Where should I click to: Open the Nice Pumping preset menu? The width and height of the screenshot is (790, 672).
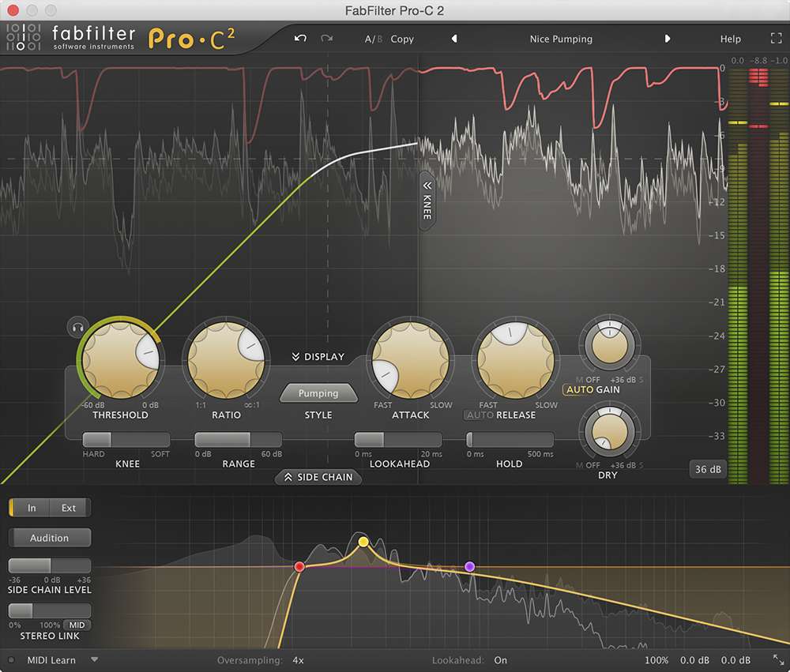(560, 39)
